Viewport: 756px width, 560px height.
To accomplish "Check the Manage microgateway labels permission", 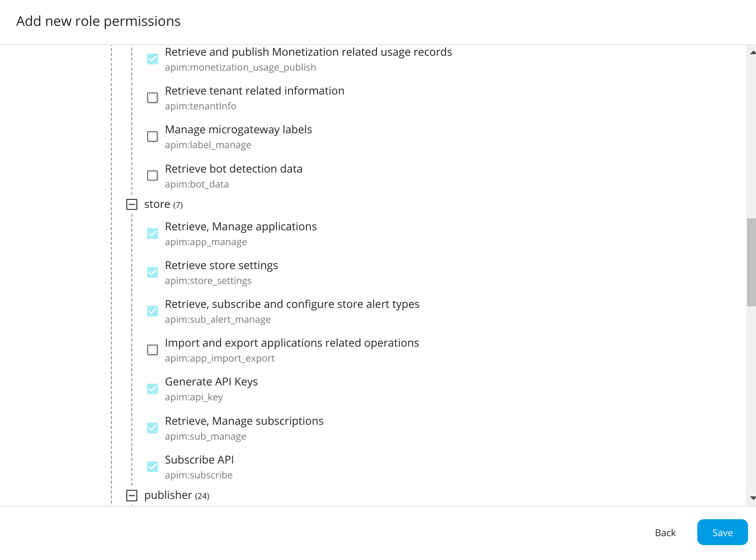I will click(x=152, y=136).
